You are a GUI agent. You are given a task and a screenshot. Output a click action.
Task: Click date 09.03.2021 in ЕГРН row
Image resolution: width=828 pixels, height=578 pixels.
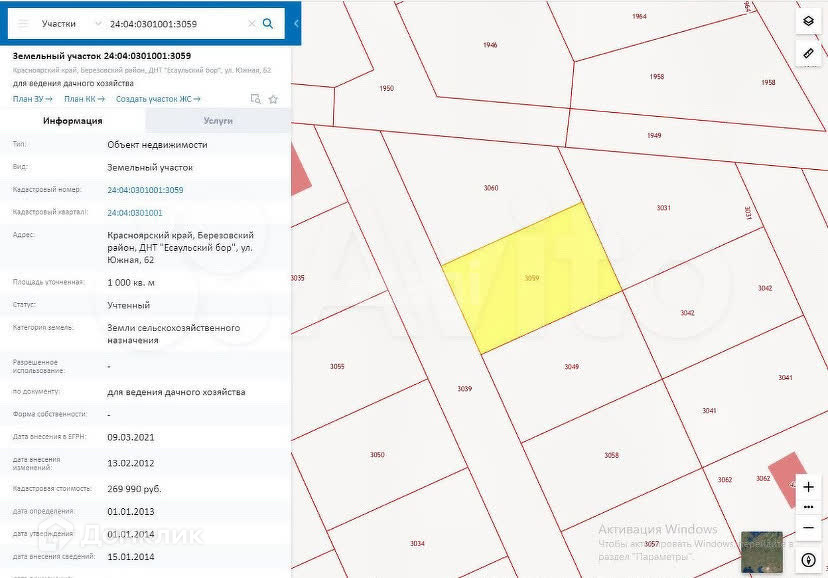131,437
